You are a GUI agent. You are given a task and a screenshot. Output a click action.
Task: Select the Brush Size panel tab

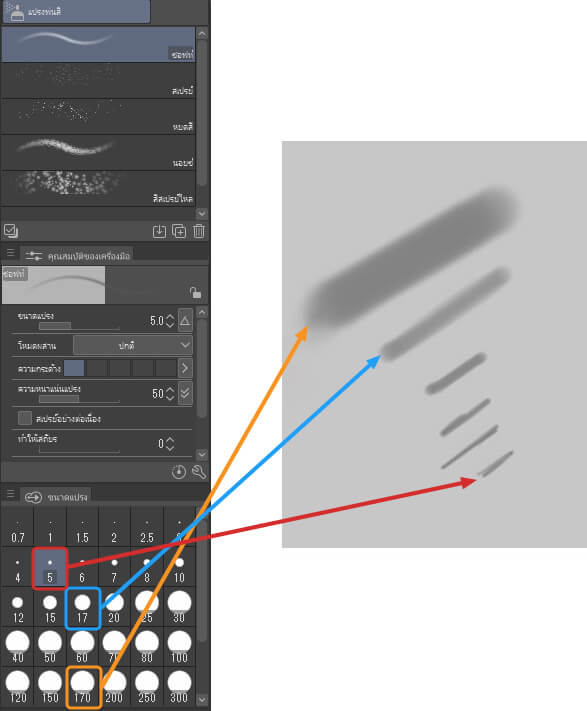tap(57, 497)
